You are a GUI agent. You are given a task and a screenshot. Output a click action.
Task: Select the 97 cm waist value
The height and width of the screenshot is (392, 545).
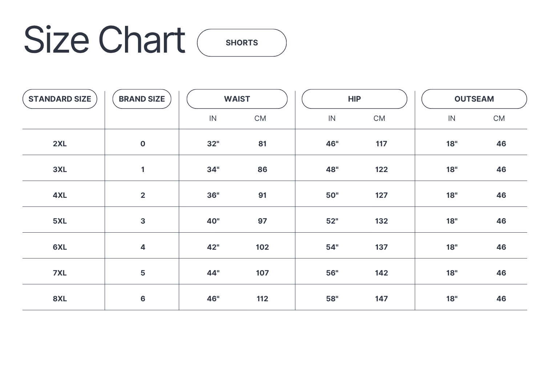click(x=262, y=221)
